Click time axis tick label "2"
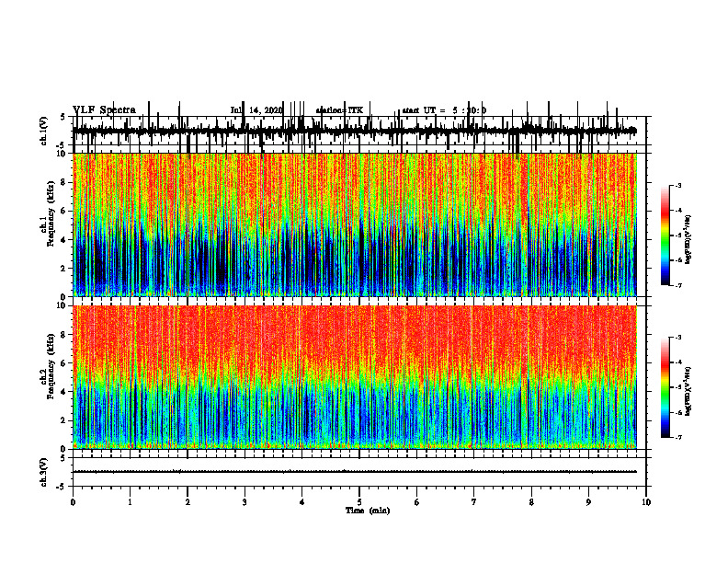The height and width of the screenshot is (563, 728). point(188,502)
